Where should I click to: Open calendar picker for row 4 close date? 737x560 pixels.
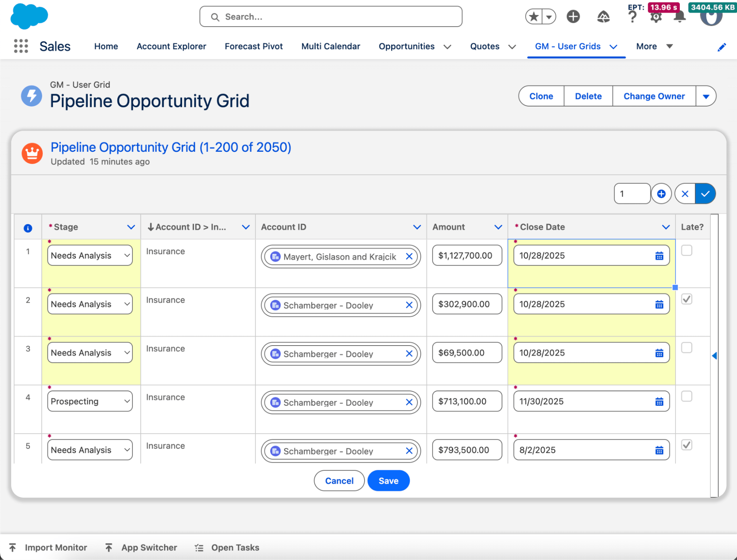pos(659,402)
